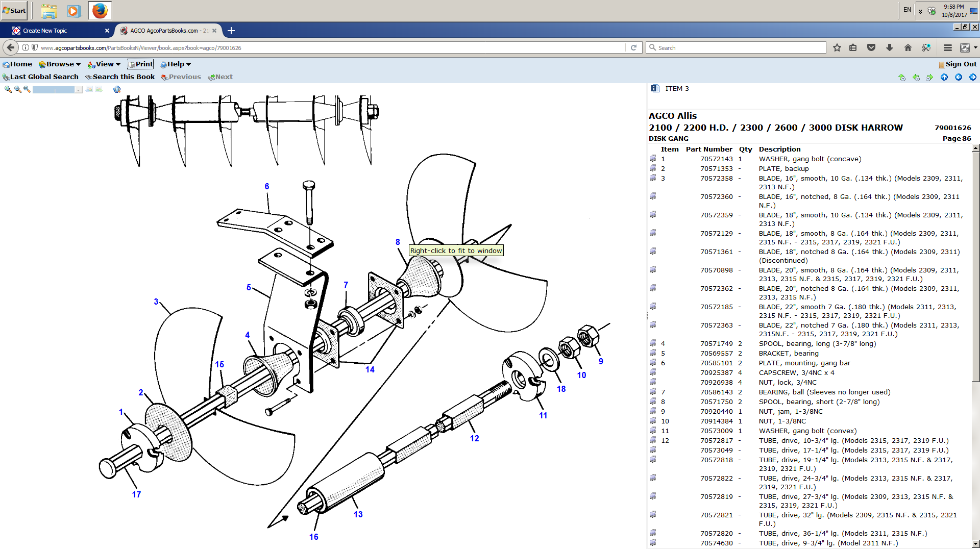Viewport: 980px width, 551px height.
Task: Open Last Global Search
Action: (41, 77)
